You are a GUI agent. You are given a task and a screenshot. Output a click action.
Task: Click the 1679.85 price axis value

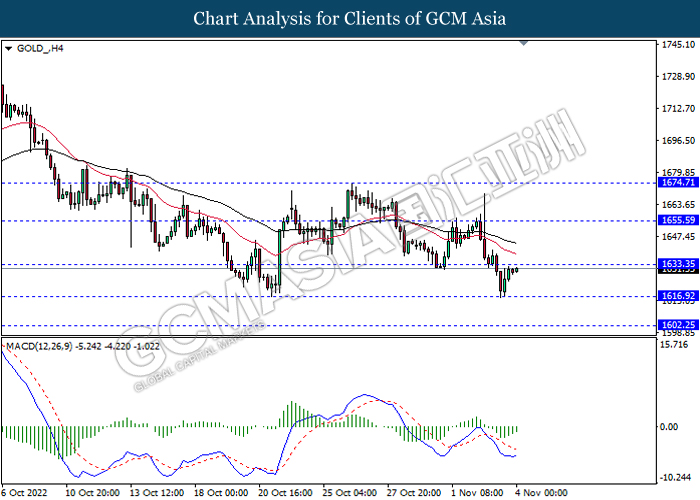pyautogui.click(x=678, y=172)
